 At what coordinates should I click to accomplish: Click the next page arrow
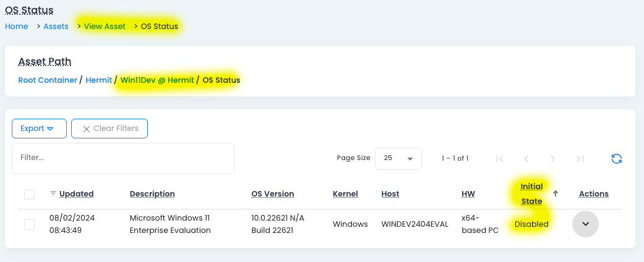(x=553, y=159)
